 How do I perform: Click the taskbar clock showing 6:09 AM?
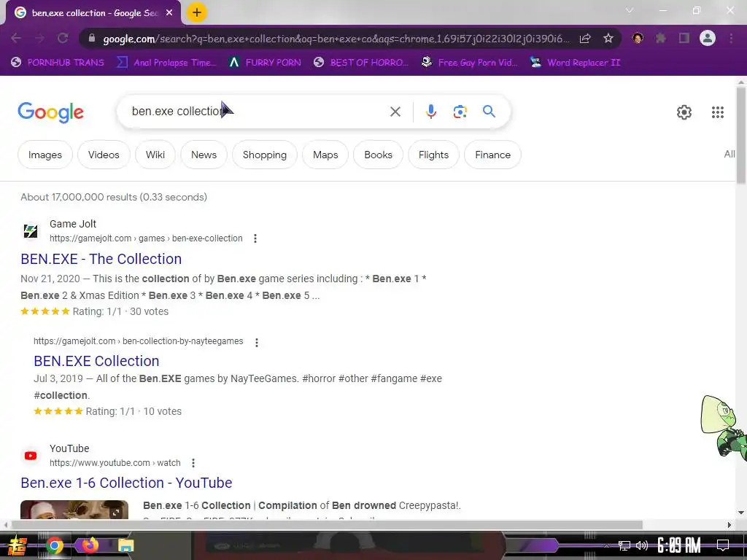tap(679, 545)
